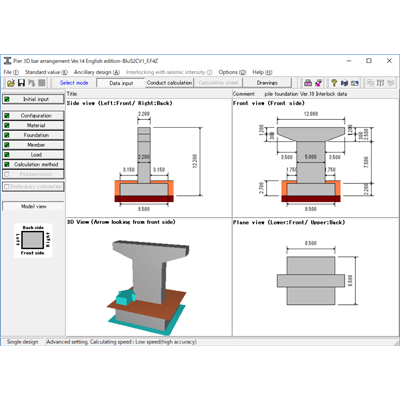Click the 3D View heading text
Viewport: 400px width, 400px height.
(121, 222)
